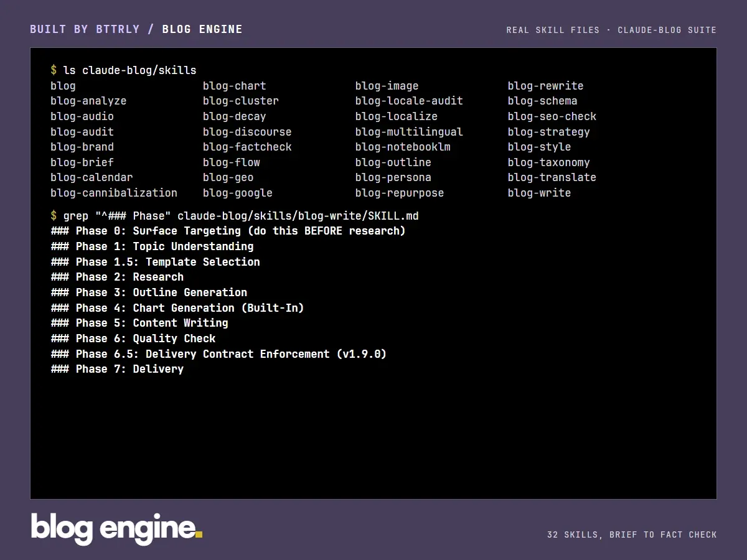This screenshot has width=747, height=560.
Task: Click the blog-discourse entry
Action: (247, 132)
